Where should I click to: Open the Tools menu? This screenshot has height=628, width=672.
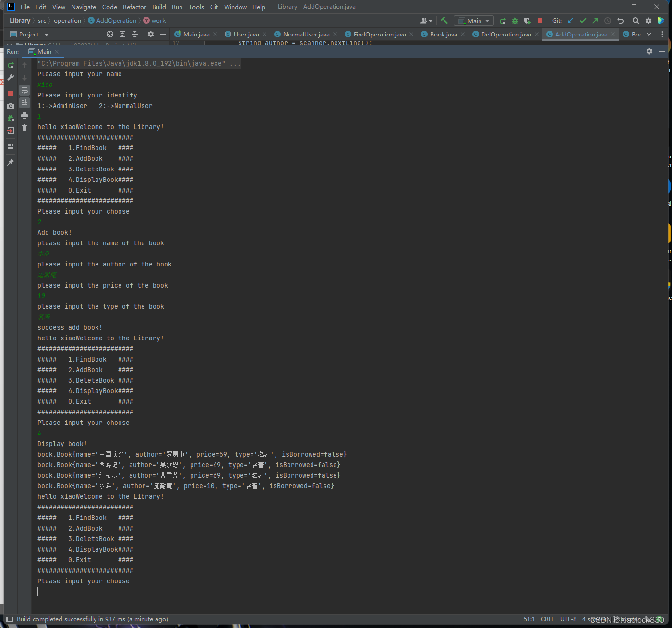click(196, 7)
